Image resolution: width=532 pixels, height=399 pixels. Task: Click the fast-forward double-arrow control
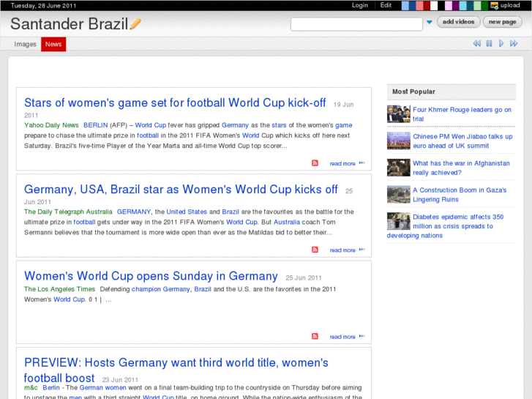(514, 43)
